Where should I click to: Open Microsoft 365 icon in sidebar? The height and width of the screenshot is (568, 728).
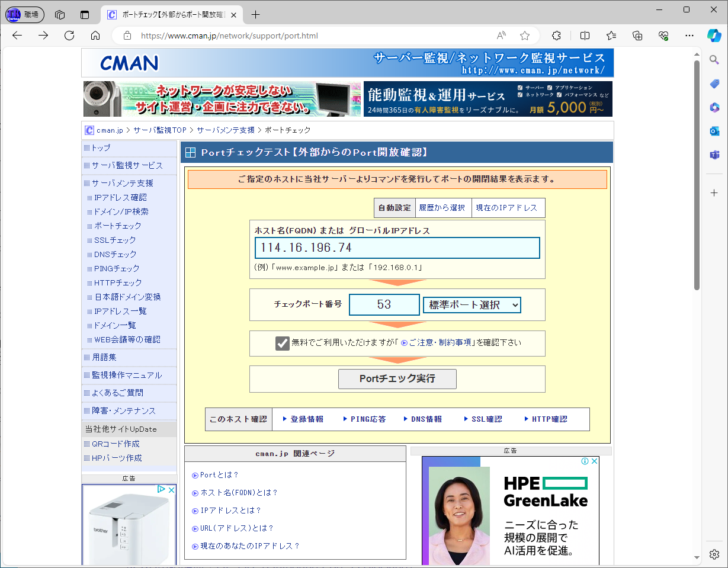pos(714,107)
